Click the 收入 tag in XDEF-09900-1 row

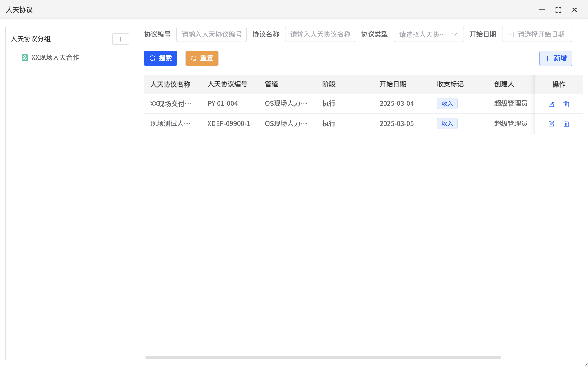coord(447,123)
